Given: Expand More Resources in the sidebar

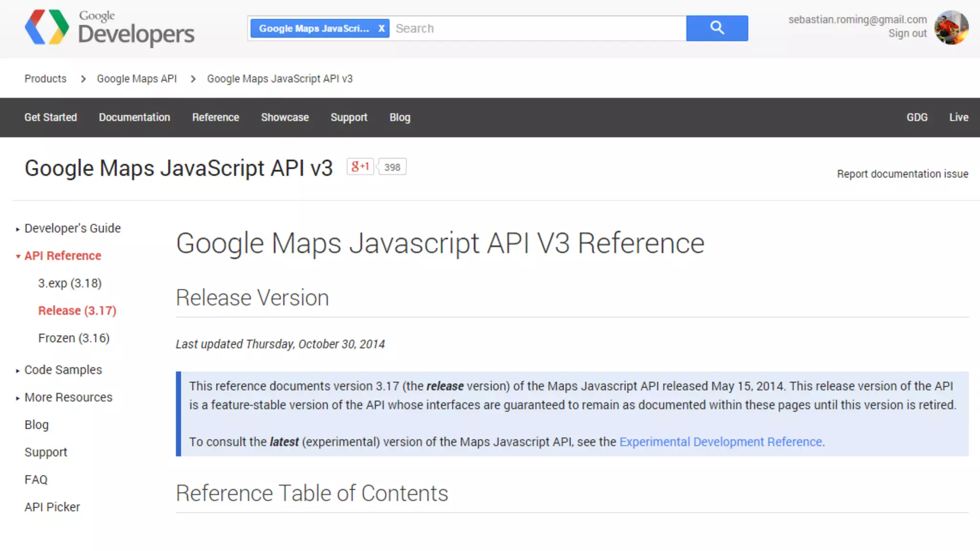Looking at the screenshot, I should 18,398.
